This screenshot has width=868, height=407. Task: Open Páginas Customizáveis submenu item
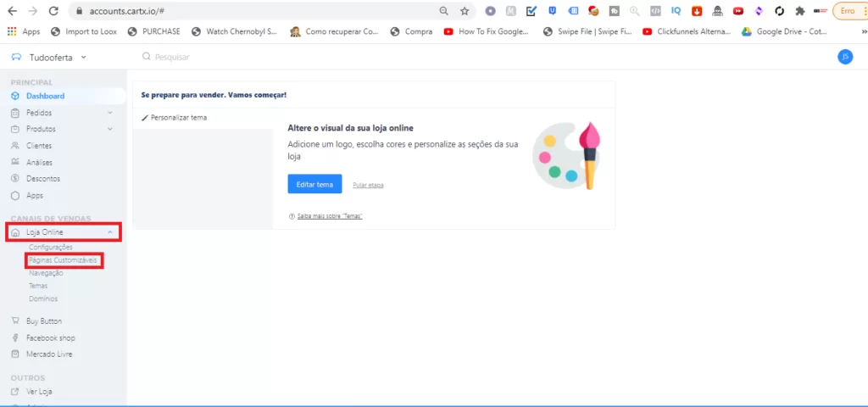pos(64,260)
